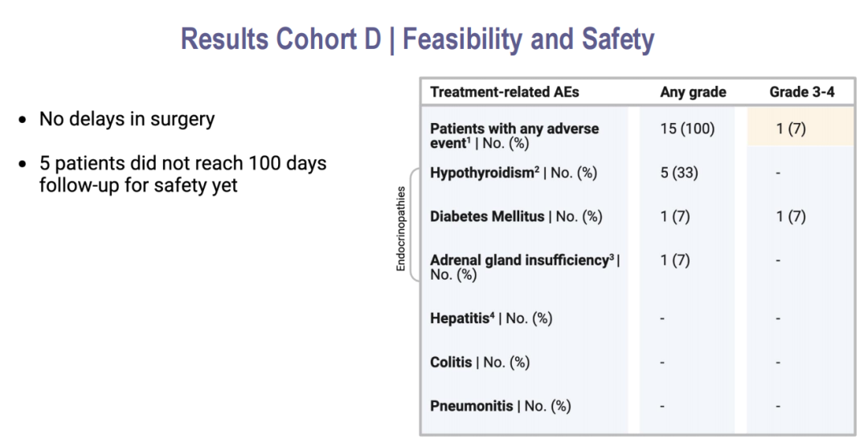This screenshot has width=868, height=443.
Task: Select the 'Any grade' column header
Action: point(693,92)
